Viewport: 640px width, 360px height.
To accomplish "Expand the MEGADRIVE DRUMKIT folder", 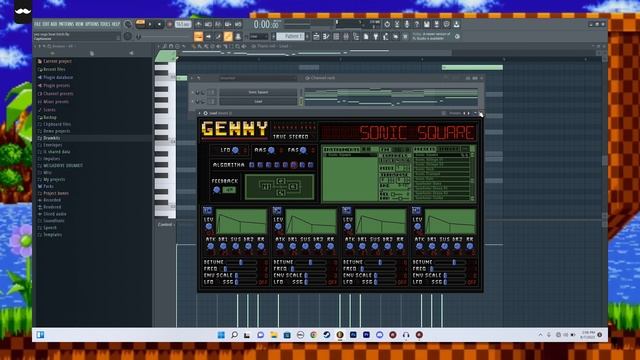I will click(x=63, y=165).
